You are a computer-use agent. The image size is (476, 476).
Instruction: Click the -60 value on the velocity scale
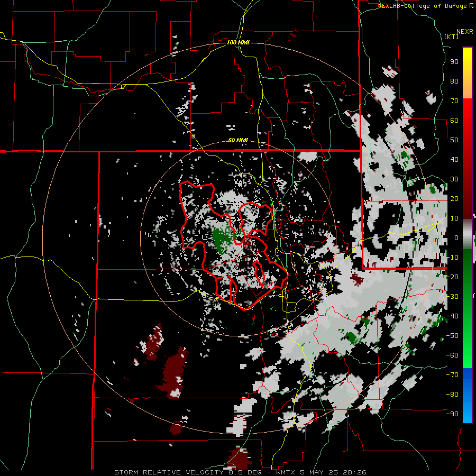[452, 355]
